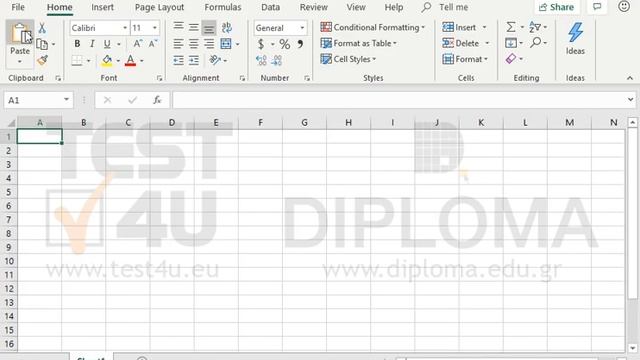
Task: Switch to the Insert tab
Action: [102, 7]
